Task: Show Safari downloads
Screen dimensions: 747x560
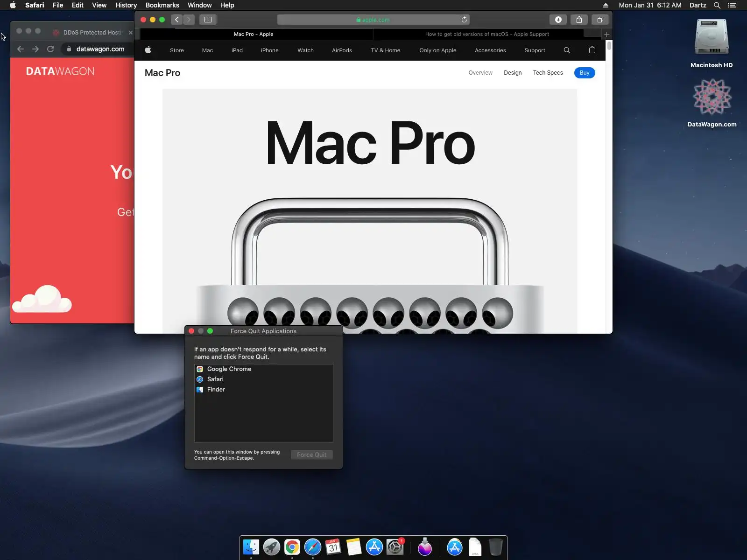Action: (x=558, y=20)
